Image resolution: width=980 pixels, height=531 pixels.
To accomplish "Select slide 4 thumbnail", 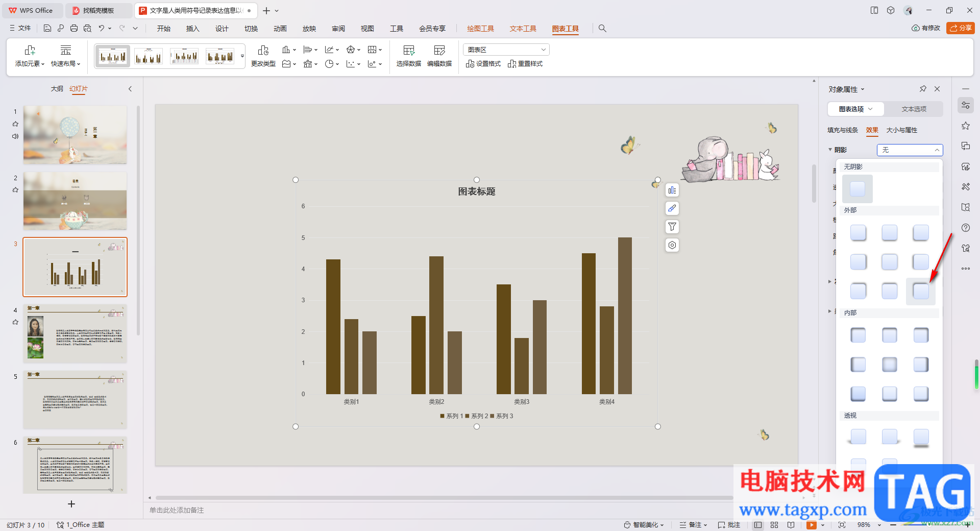I will pyautogui.click(x=75, y=333).
